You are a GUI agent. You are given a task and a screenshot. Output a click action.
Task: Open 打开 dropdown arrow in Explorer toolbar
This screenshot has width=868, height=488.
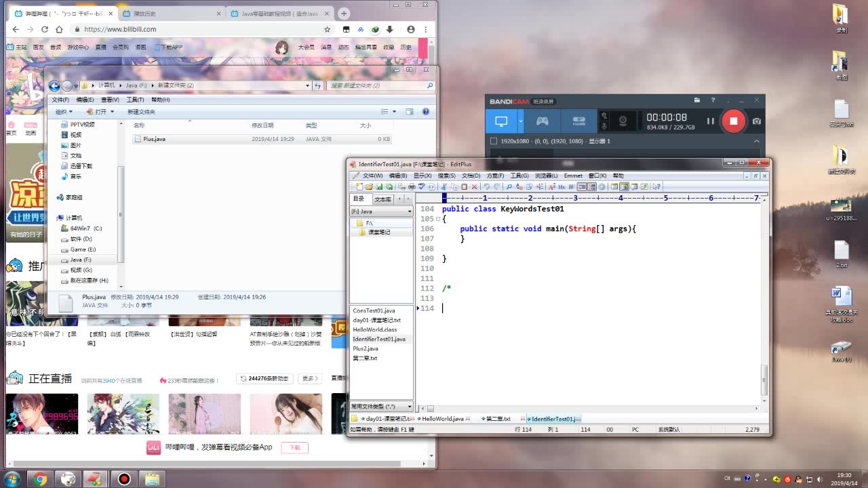click(x=112, y=112)
